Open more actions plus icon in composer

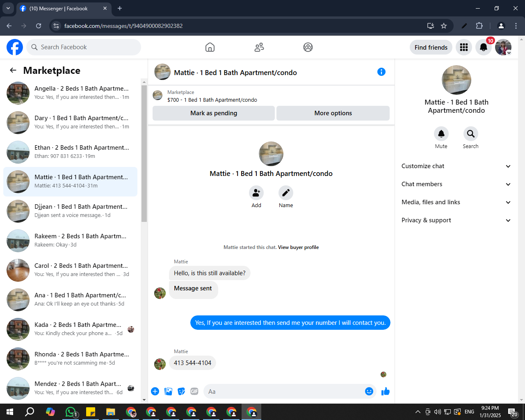pos(155,391)
